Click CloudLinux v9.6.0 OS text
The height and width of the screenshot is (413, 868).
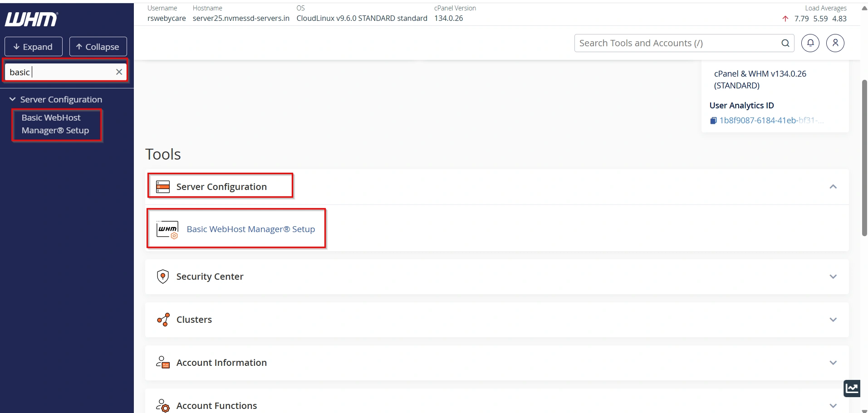(x=362, y=19)
